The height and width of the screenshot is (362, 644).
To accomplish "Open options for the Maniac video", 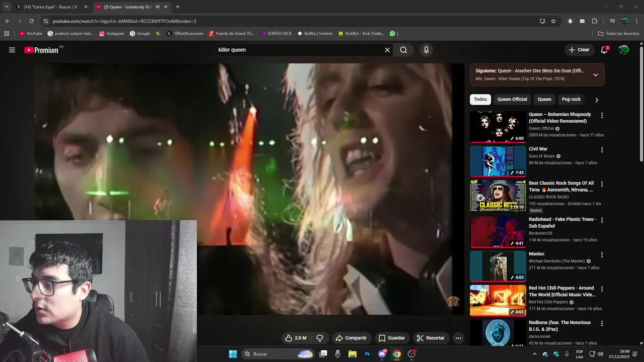I will click(x=602, y=255).
